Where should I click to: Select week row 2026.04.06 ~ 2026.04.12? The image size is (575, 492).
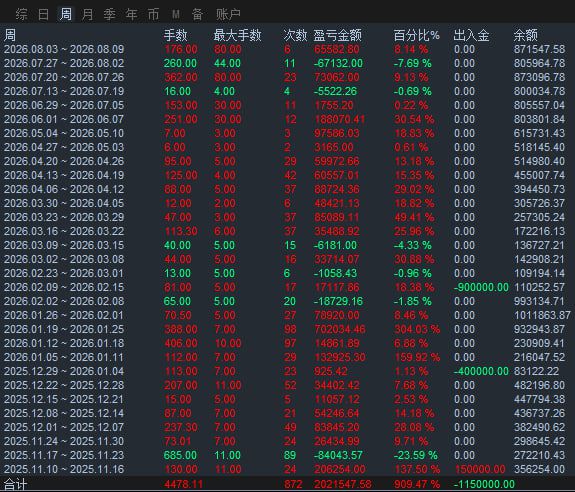point(288,189)
